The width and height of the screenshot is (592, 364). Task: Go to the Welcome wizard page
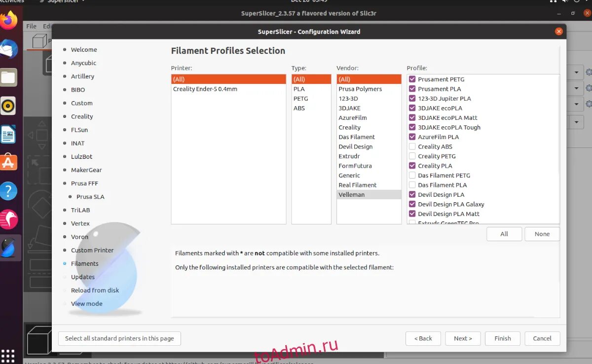point(84,49)
